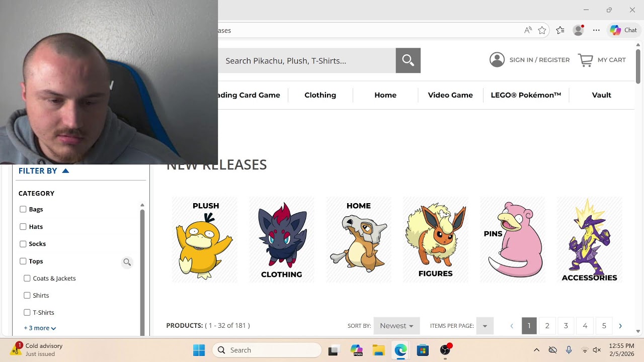Launch Microsoft 365 Copilot from taskbar
Screen dimensions: 644x362
357,350
